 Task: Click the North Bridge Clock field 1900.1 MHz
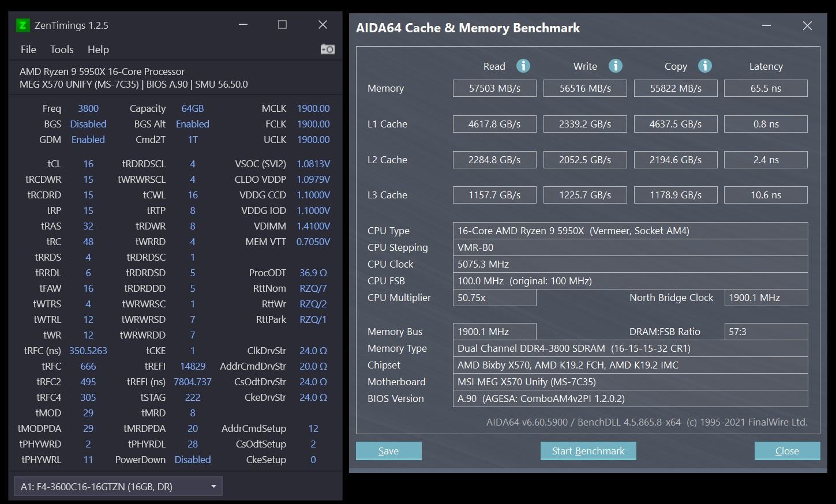click(x=766, y=298)
